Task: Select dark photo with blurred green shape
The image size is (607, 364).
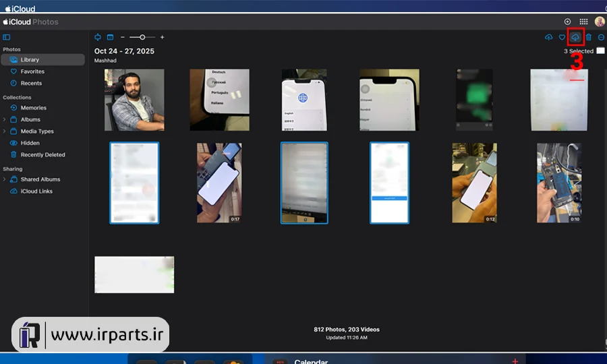Action: (474, 100)
